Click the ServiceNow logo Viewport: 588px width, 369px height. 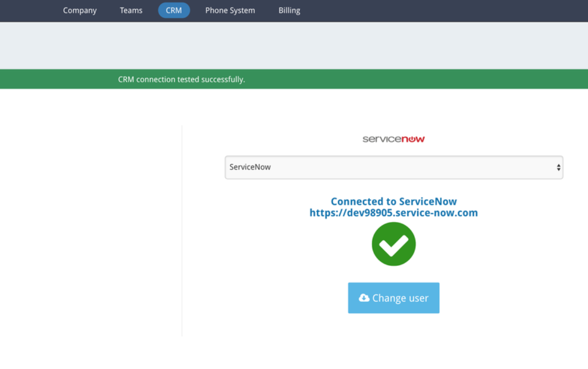[x=393, y=139]
